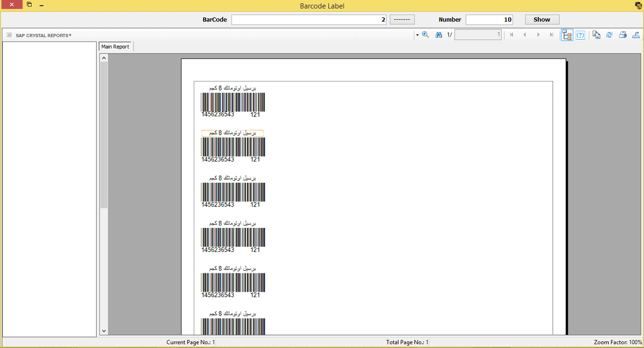Toggle the group tree panel
The height and width of the screenshot is (348, 644).
tap(567, 35)
